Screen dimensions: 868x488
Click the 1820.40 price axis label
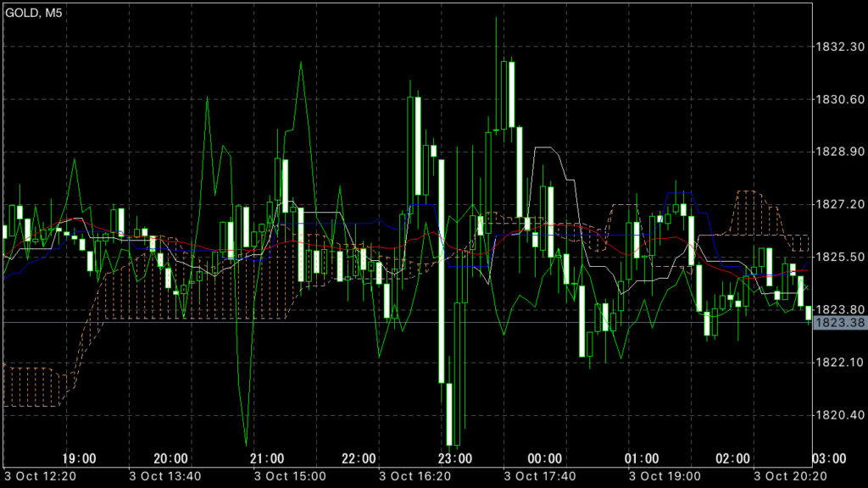[840, 415]
